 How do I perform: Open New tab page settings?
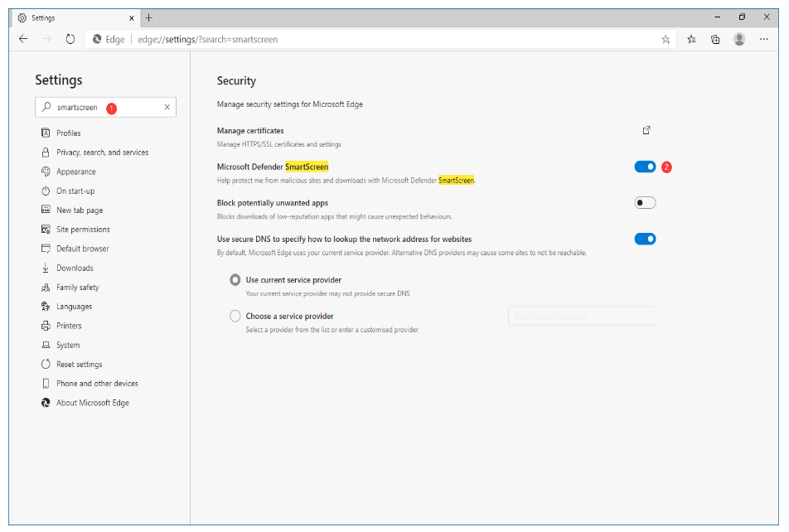pyautogui.click(x=80, y=210)
